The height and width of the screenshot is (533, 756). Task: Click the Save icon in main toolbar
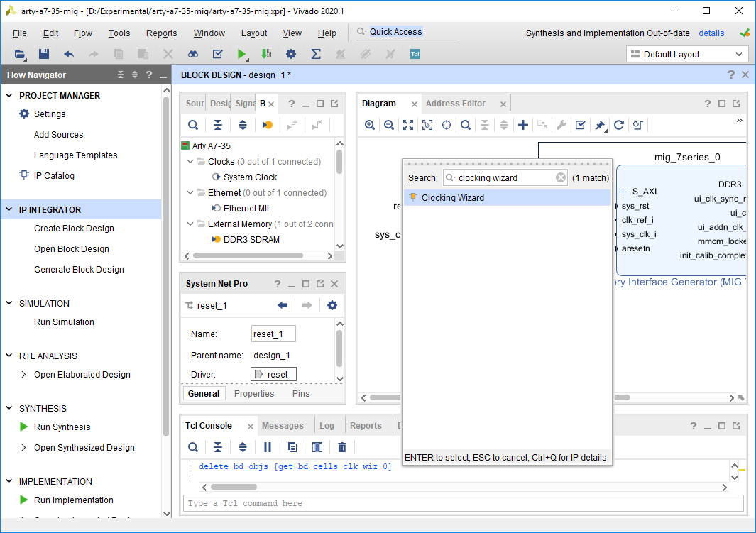[44, 54]
